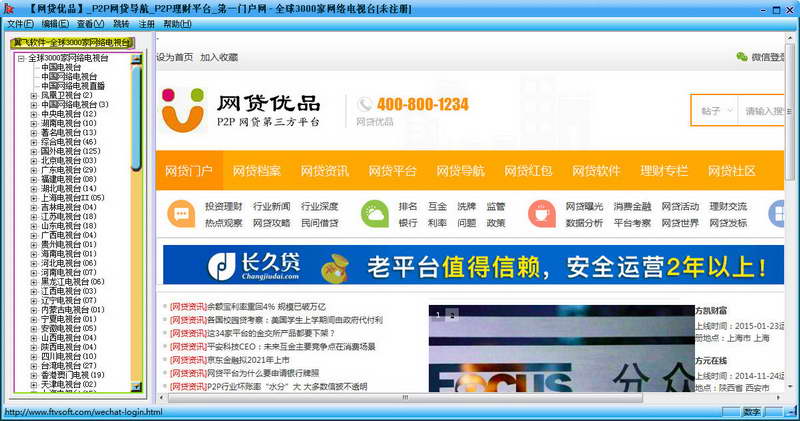The image size is (800, 421).
Task: Expand the 中央电视台 (12) node
Action: [x=34, y=114]
